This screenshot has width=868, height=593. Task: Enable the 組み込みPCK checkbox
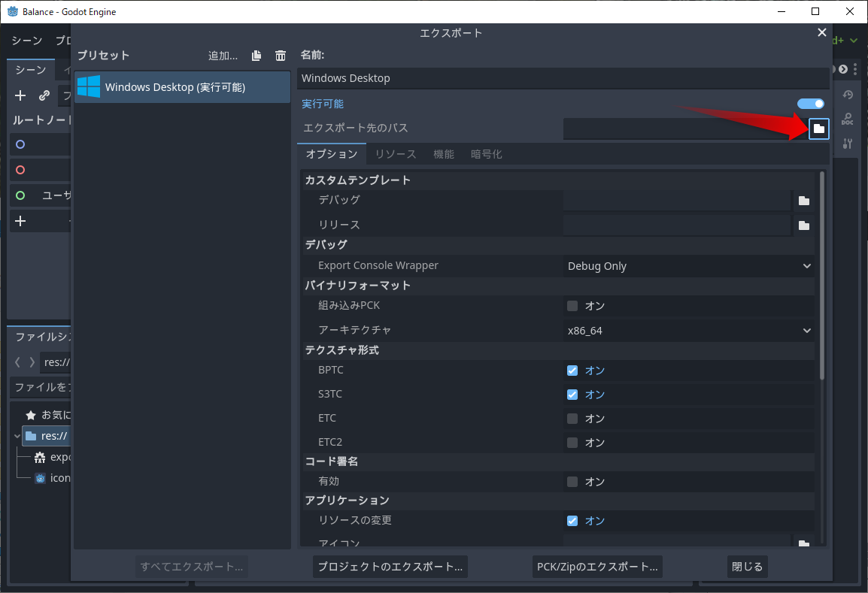coord(572,306)
